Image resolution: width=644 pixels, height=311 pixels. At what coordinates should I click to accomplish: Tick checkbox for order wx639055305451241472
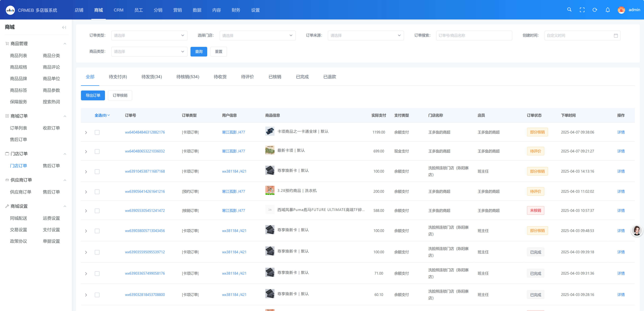click(x=97, y=211)
